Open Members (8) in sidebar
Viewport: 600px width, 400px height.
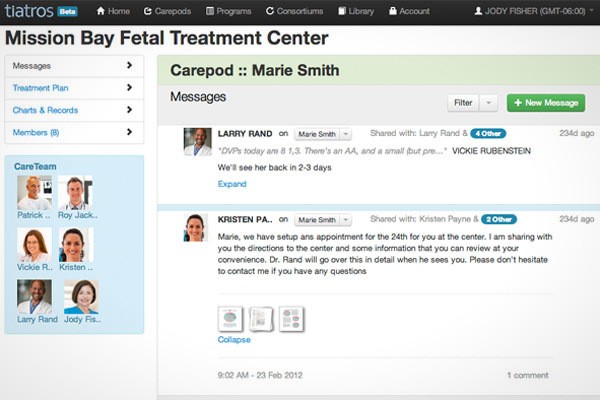point(72,132)
